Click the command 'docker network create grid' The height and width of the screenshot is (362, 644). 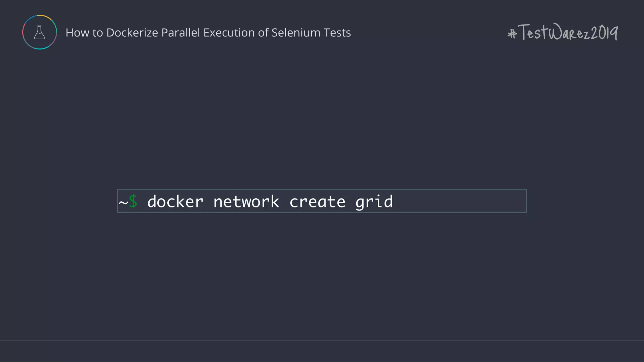pyautogui.click(x=270, y=201)
